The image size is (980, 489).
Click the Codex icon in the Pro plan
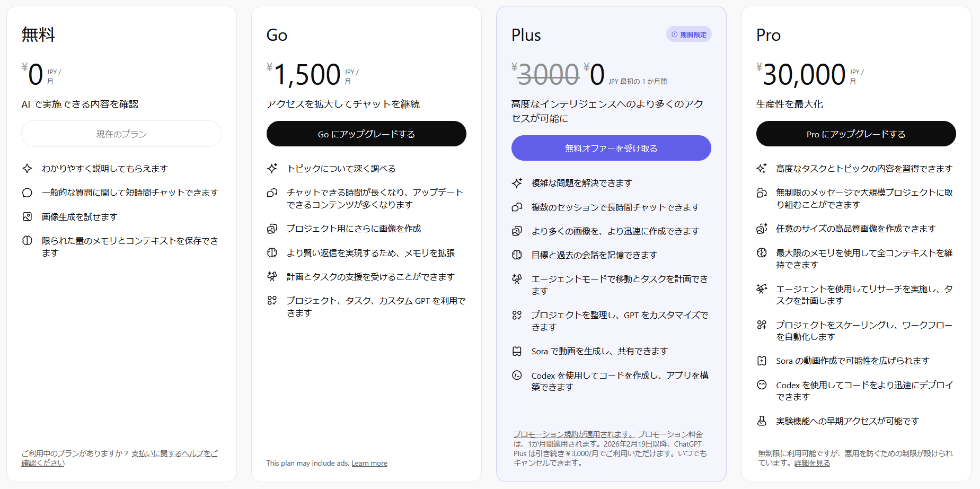[762, 385]
